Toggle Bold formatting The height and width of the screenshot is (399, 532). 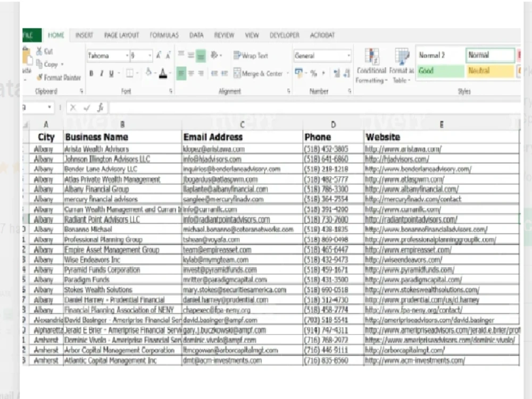coord(92,73)
